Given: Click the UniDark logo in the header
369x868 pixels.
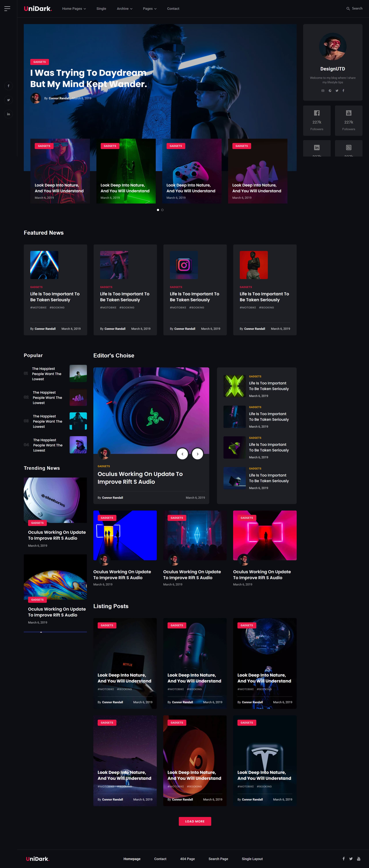Looking at the screenshot, I should point(38,9).
